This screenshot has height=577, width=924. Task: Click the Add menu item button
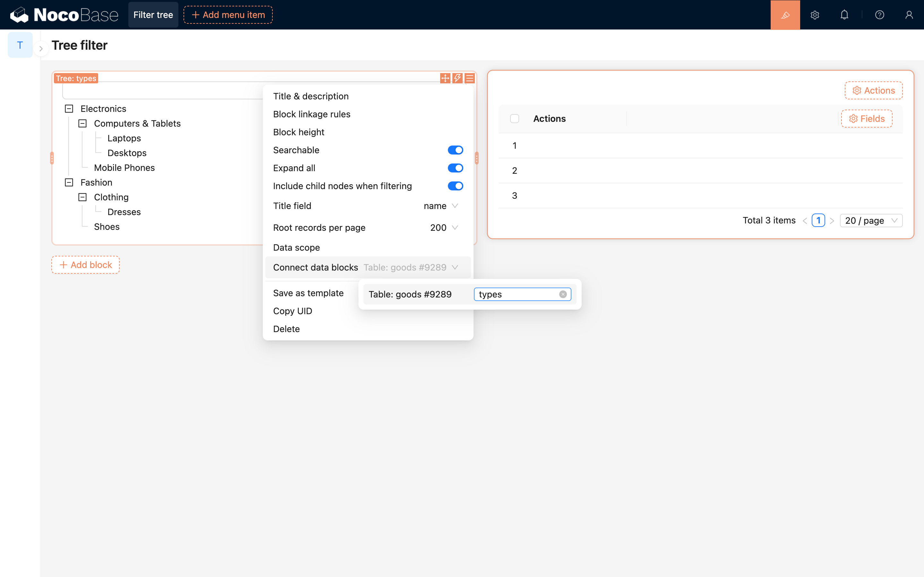click(x=228, y=15)
